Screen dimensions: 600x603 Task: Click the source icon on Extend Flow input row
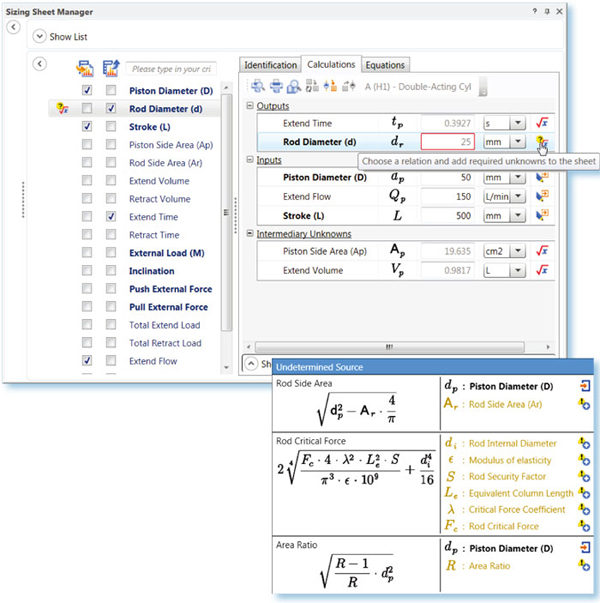542,196
